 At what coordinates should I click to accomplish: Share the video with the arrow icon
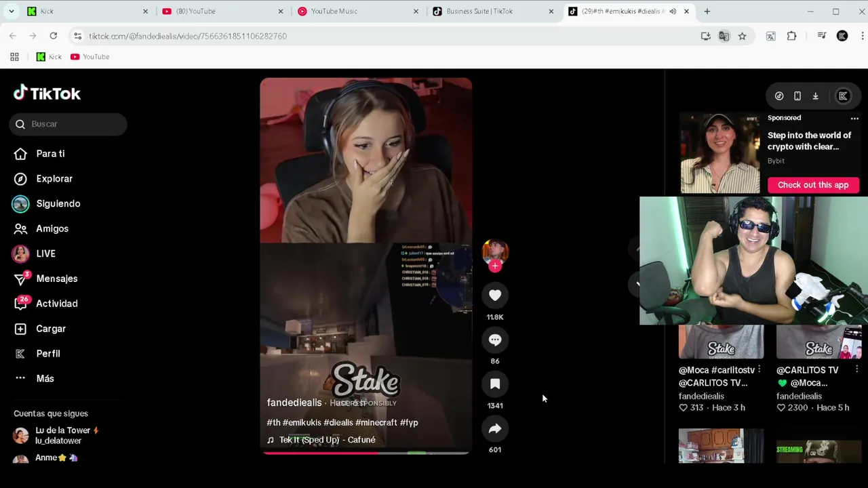click(495, 429)
